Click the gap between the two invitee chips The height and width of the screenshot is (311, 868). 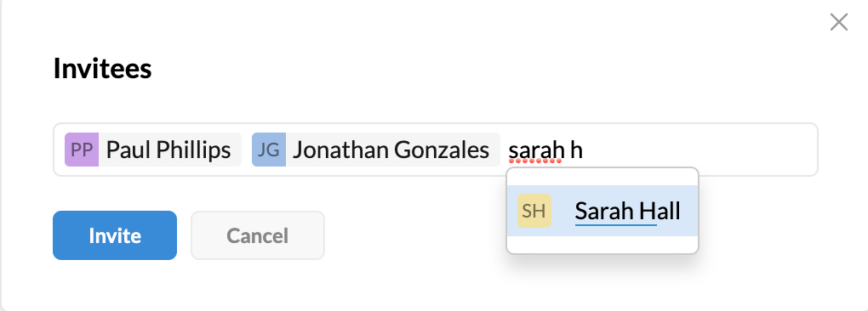247,150
